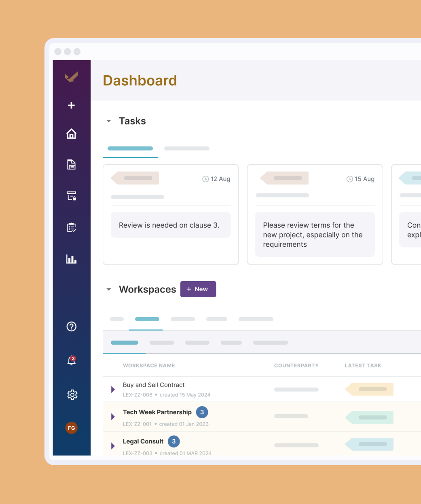Viewport: 421px width, 504px height.
Task: Open the documents icon in sidebar
Action: (72, 165)
